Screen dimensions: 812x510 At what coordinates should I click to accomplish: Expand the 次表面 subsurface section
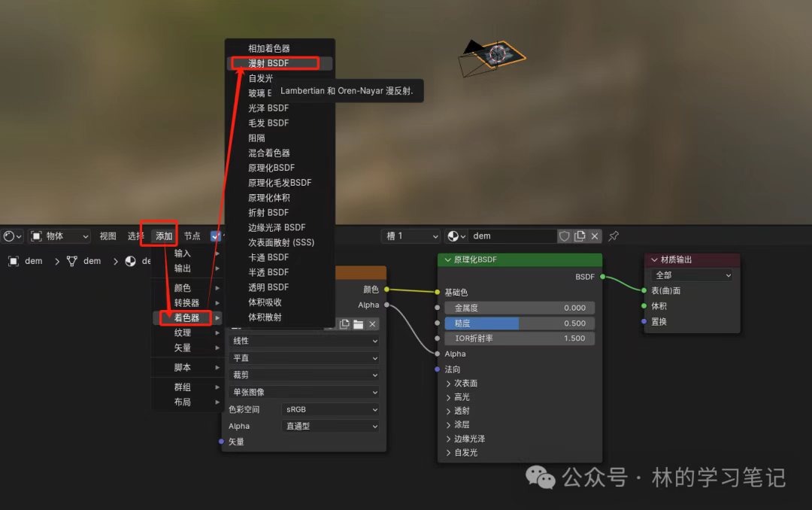[x=462, y=384]
